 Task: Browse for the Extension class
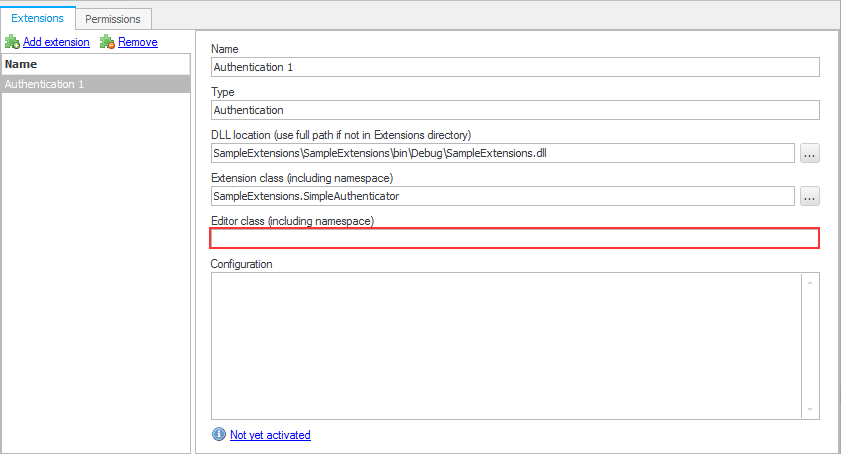tap(809, 196)
